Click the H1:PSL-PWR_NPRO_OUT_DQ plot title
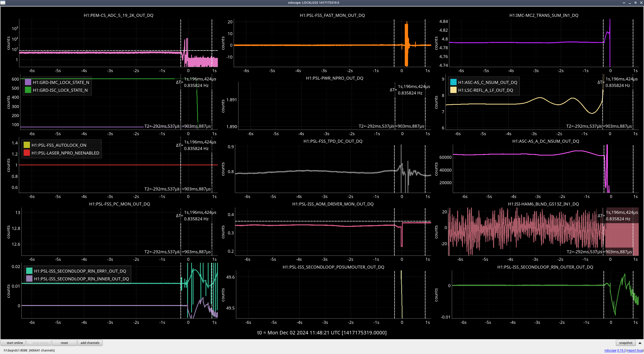The image size is (644, 354). tap(335, 78)
